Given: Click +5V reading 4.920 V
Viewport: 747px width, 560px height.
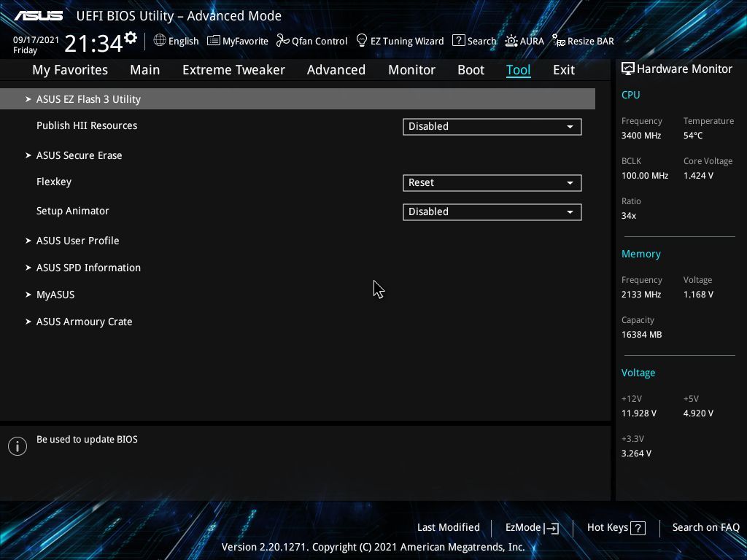Looking at the screenshot, I should click(698, 413).
